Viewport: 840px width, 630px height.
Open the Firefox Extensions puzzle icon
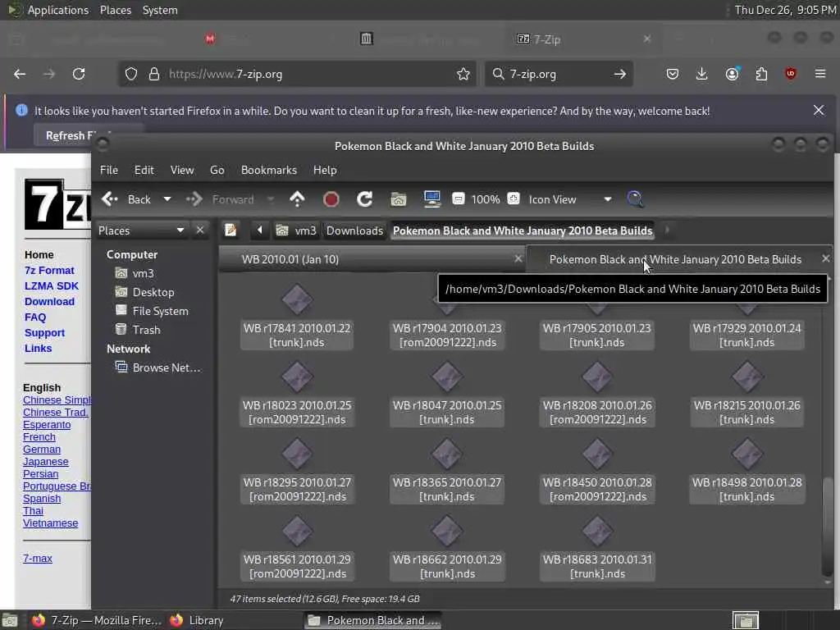click(x=761, y=74)
